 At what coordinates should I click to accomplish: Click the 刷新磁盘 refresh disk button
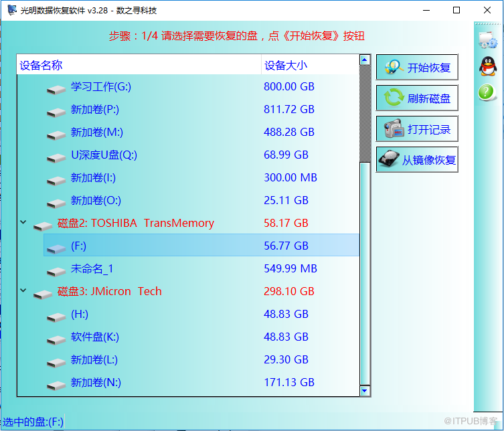pyautogui.click(x=417, y=98)
